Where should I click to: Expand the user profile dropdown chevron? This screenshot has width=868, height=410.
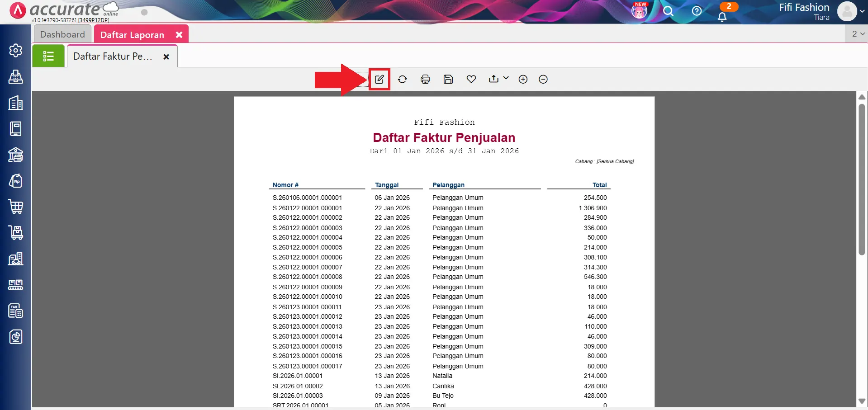point(862,12)
